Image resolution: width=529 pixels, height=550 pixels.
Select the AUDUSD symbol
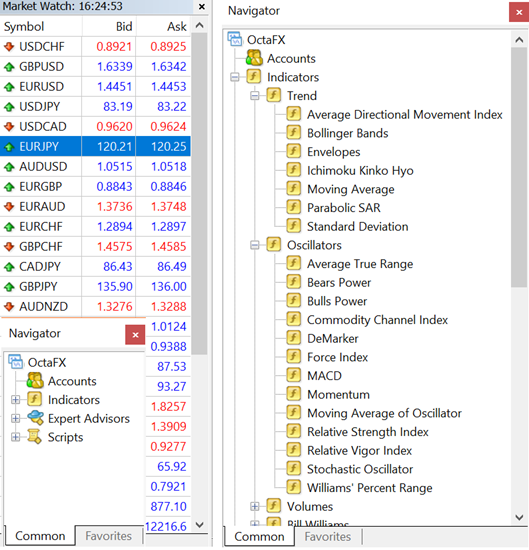point(43,166)
